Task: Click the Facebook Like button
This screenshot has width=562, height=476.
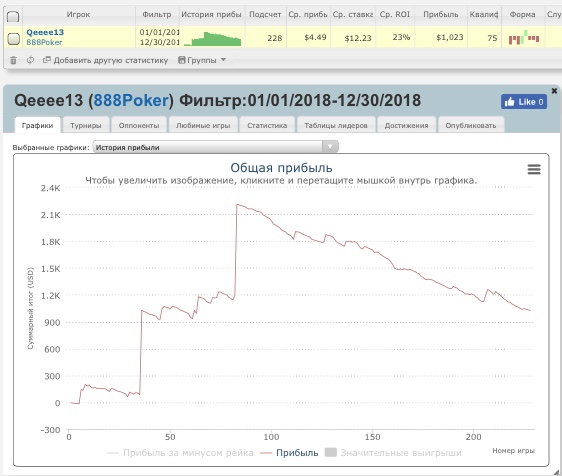Action: point(524,102)
